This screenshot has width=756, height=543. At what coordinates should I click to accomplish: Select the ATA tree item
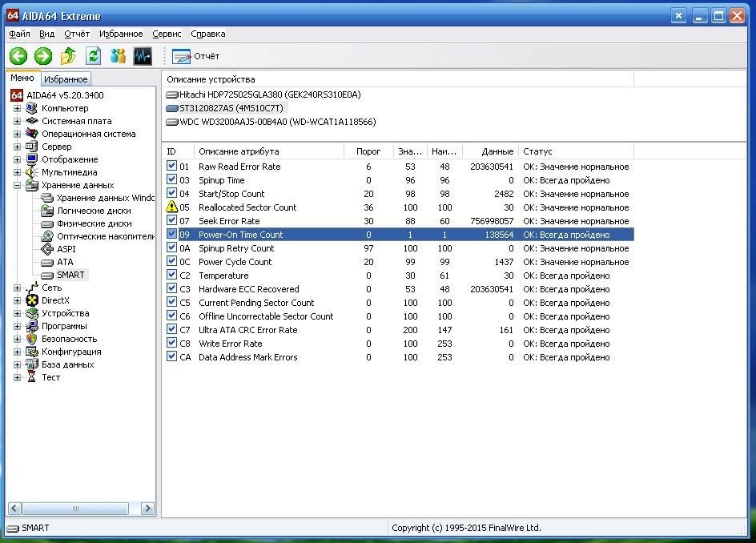(65, 262)
